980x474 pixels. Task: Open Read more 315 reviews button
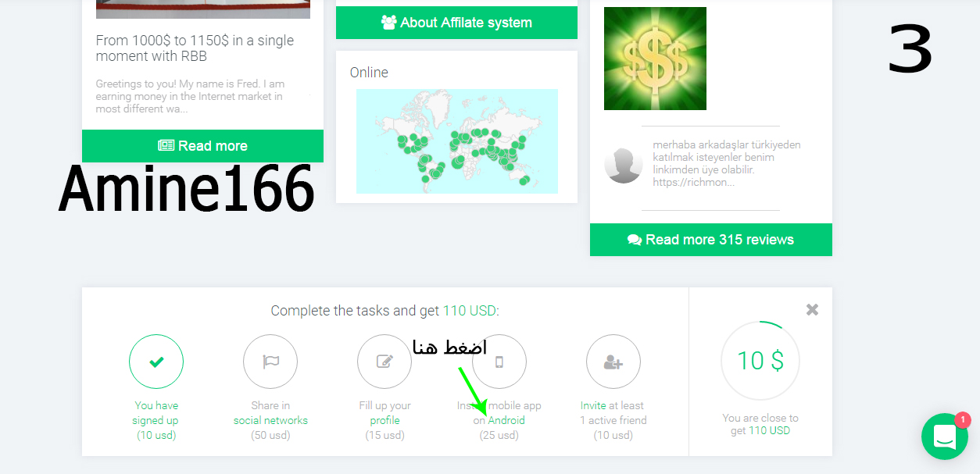click(711, 240)
